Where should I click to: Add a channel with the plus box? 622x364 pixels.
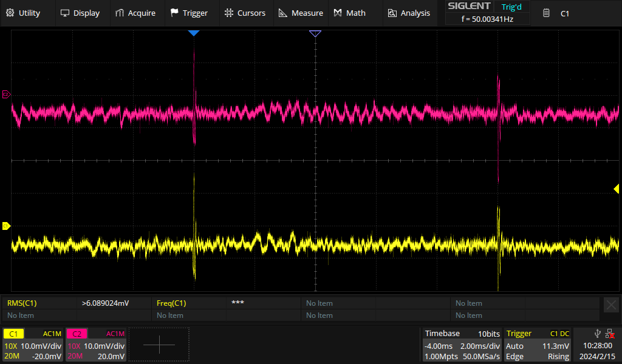pos(159,345)
